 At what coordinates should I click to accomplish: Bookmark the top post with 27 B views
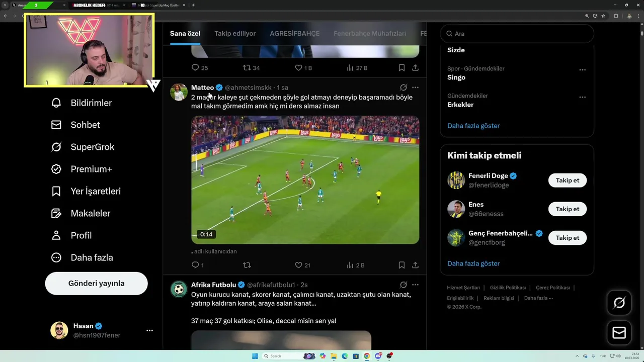point(401,68)
